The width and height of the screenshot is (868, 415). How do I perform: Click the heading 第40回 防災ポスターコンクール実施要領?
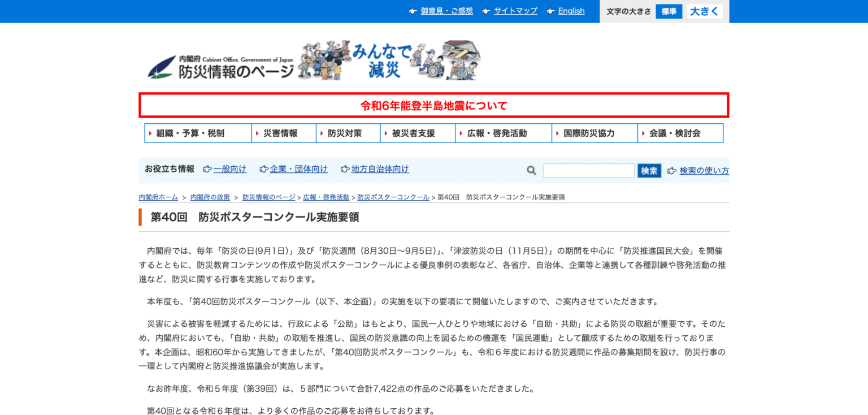click(x=254, y=217)
